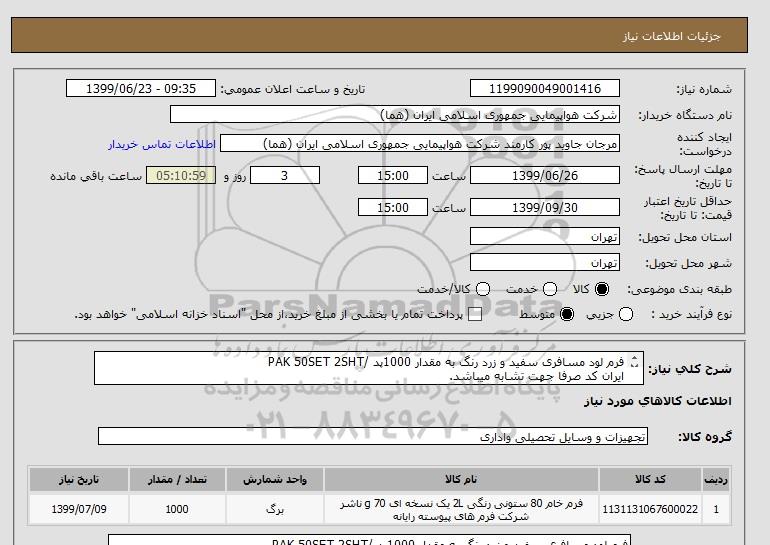Click the request creator field مرجان جاوید پور
This screenshot has width=770, height=545.
pos(420,144)
